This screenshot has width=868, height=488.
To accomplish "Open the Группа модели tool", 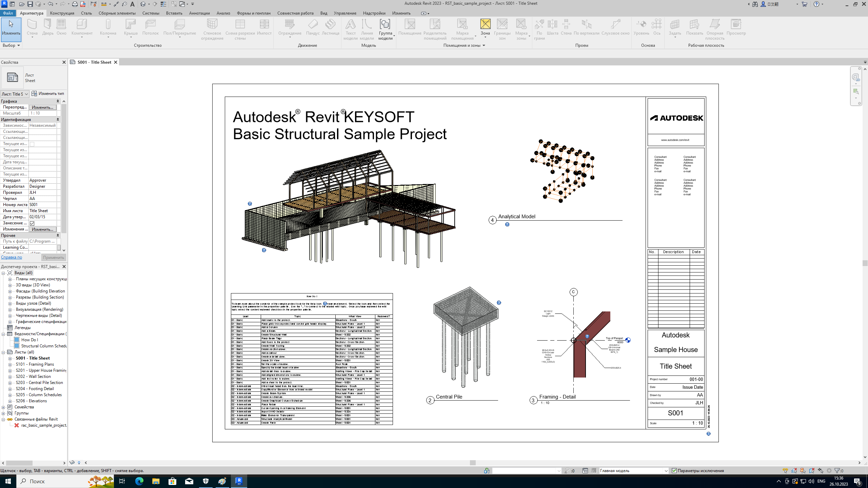I will [x=386, y=29].
